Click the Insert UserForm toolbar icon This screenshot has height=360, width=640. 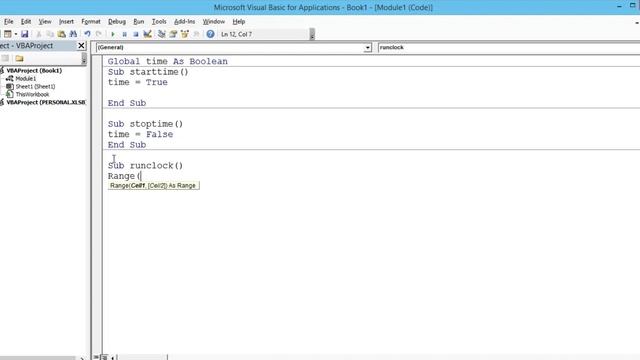click(7, 34)
